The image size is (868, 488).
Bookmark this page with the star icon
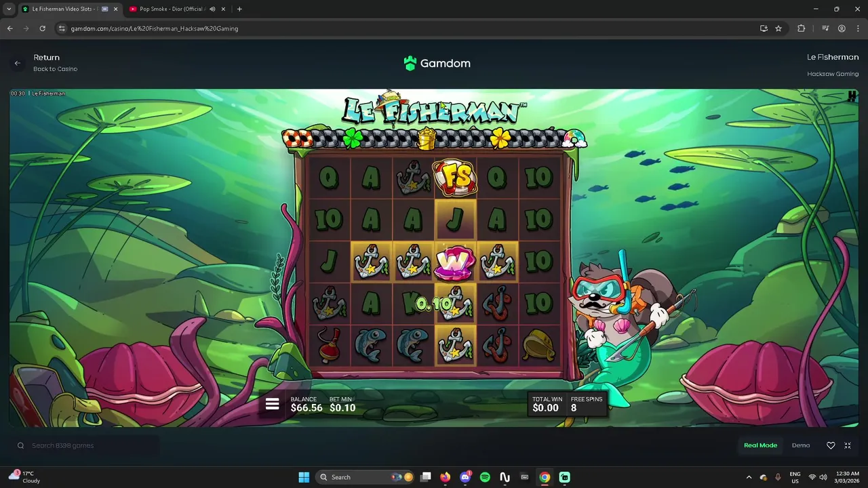click(x=778, y=28)
